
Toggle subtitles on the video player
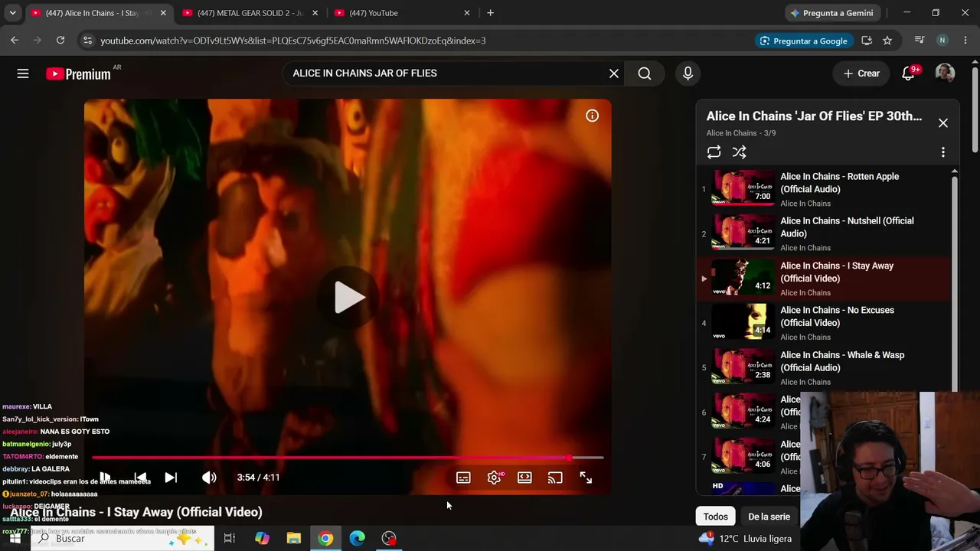pyautogui.click(x=463, y=478)
